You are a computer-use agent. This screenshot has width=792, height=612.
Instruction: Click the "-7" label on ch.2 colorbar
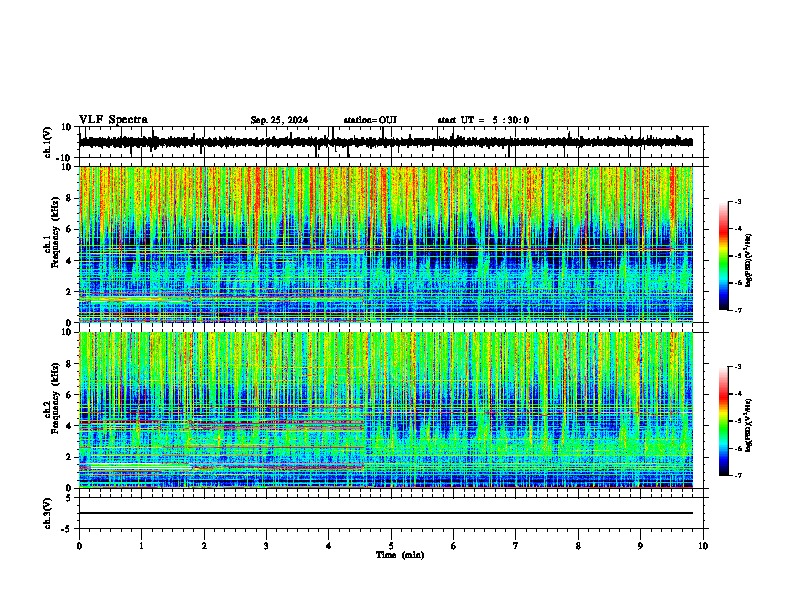pos(737,475)
